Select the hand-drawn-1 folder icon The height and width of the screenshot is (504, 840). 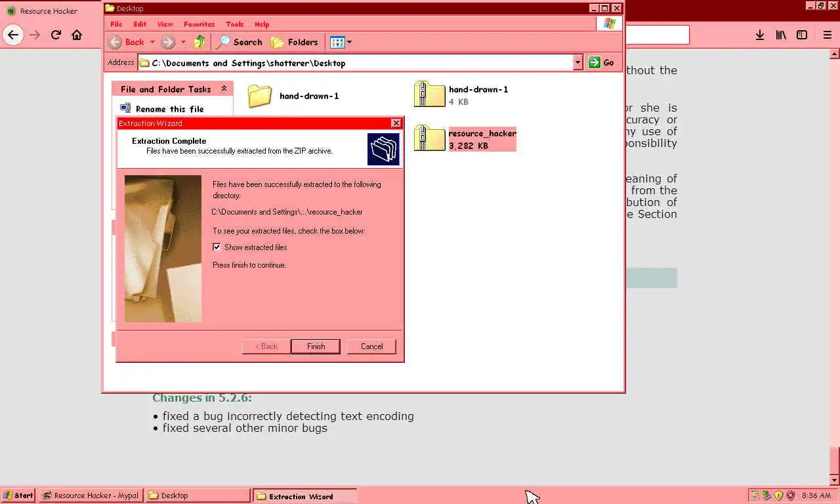[x=260, y=96]
